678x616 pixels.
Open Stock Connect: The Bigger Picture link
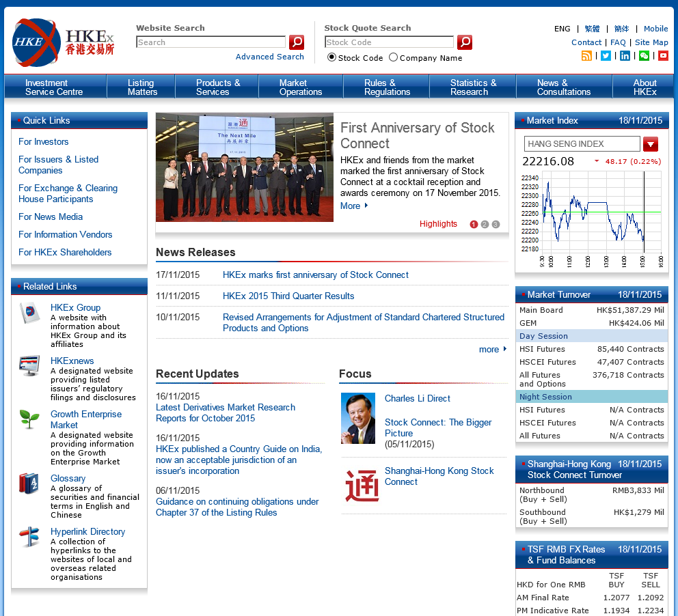pos(438,428)
